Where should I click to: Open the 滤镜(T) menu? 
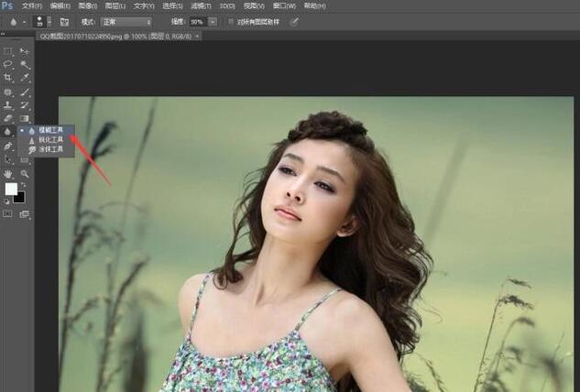pos(201,6)
